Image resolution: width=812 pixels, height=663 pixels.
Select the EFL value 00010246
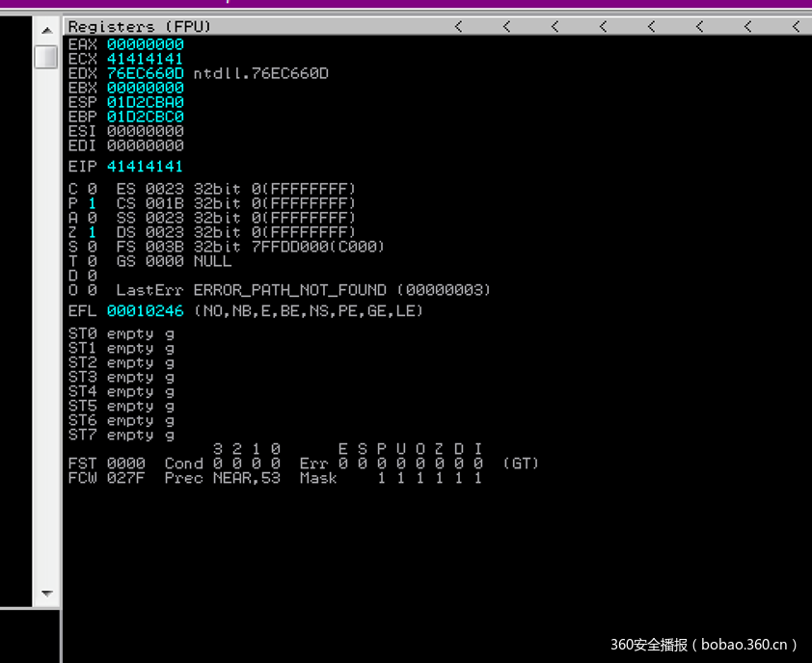[145, 311]
